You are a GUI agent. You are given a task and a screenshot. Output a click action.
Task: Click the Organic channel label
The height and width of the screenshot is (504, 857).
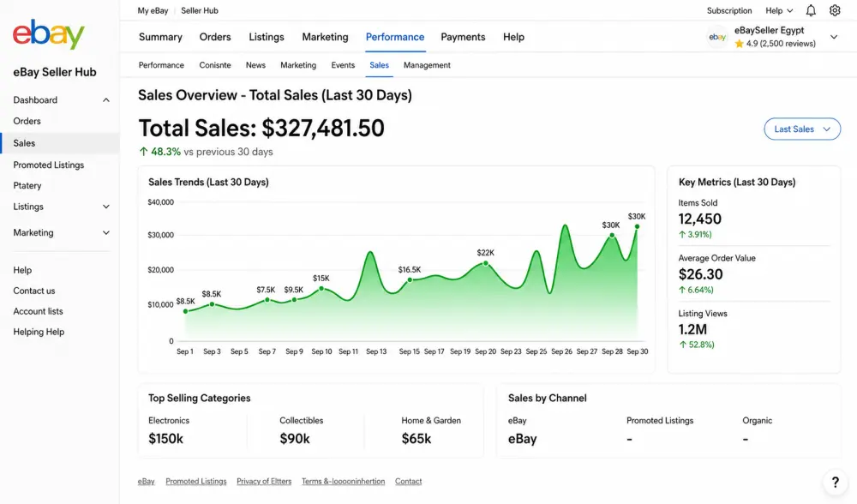(x=757, y=420)
